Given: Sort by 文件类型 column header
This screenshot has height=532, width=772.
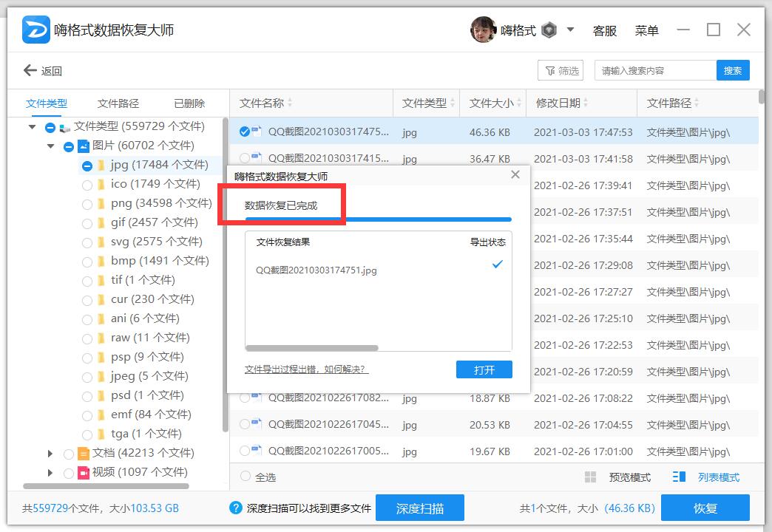Looking at the screenshot, I should point(428,103).
